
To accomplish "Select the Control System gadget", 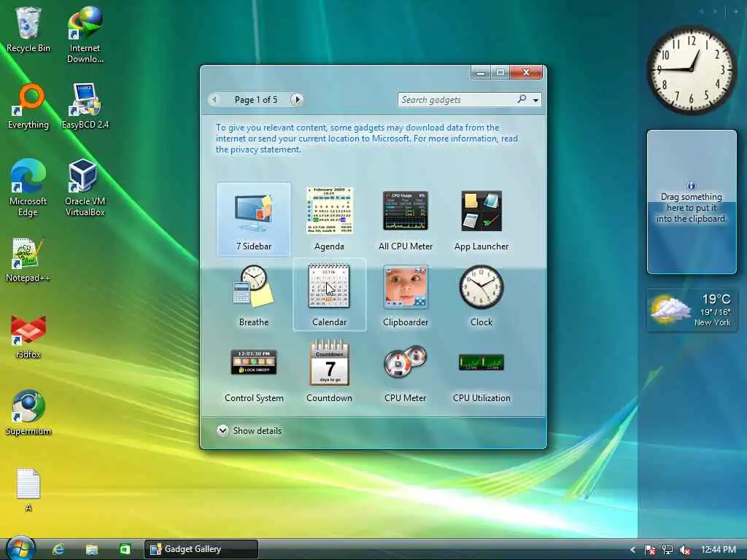I will 253,371.
